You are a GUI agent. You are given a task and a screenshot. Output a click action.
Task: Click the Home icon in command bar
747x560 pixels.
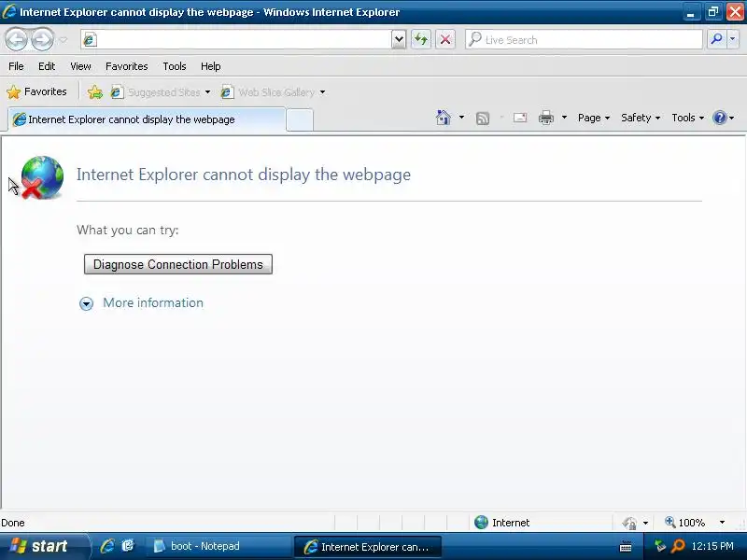[443, 118]
